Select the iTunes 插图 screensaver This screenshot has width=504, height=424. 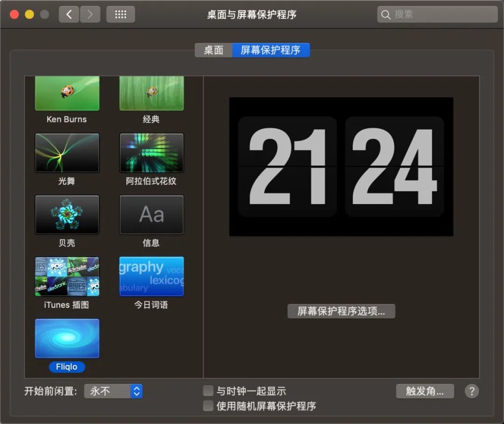point(67,276)
